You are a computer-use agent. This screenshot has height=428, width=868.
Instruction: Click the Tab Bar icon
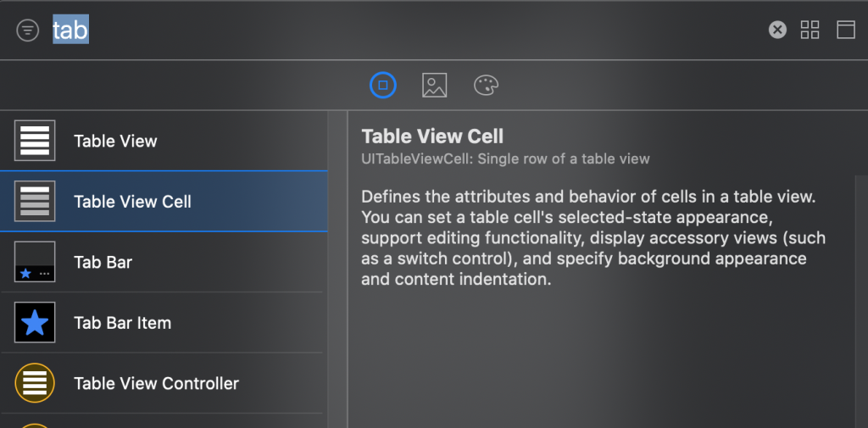tap(35, 262)
